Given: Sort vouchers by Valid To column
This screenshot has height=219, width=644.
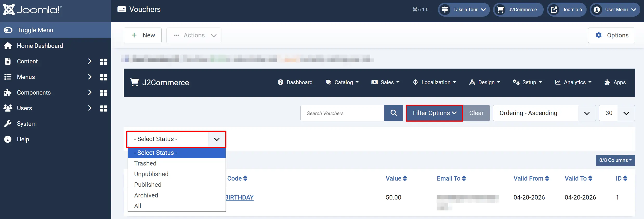Looking at the screenshot, I should coord(579,178).
